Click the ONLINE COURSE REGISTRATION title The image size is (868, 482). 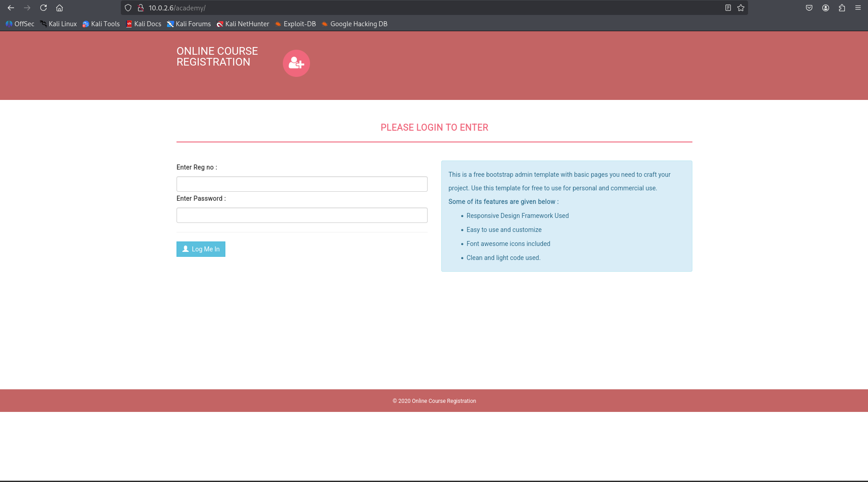(x=217, y=57)
